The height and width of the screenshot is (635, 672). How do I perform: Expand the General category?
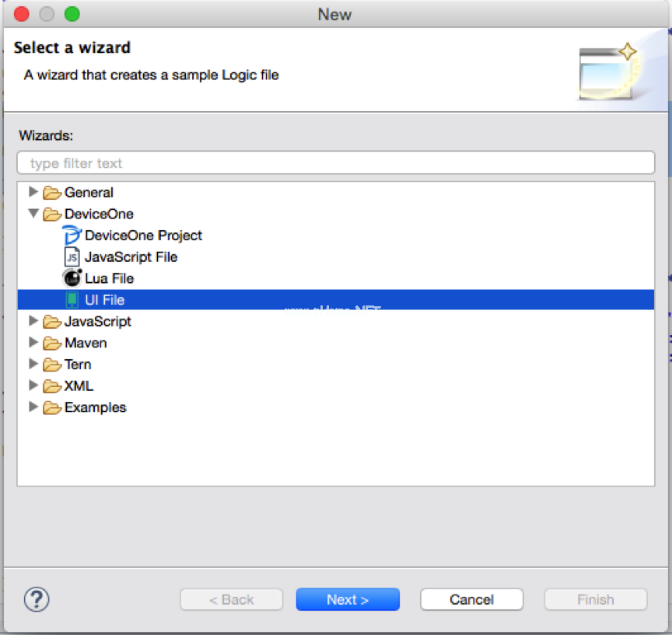click(33, 192)
